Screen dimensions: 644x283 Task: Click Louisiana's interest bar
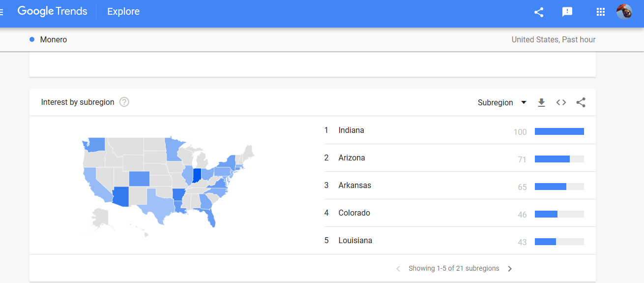click(559, 242)
